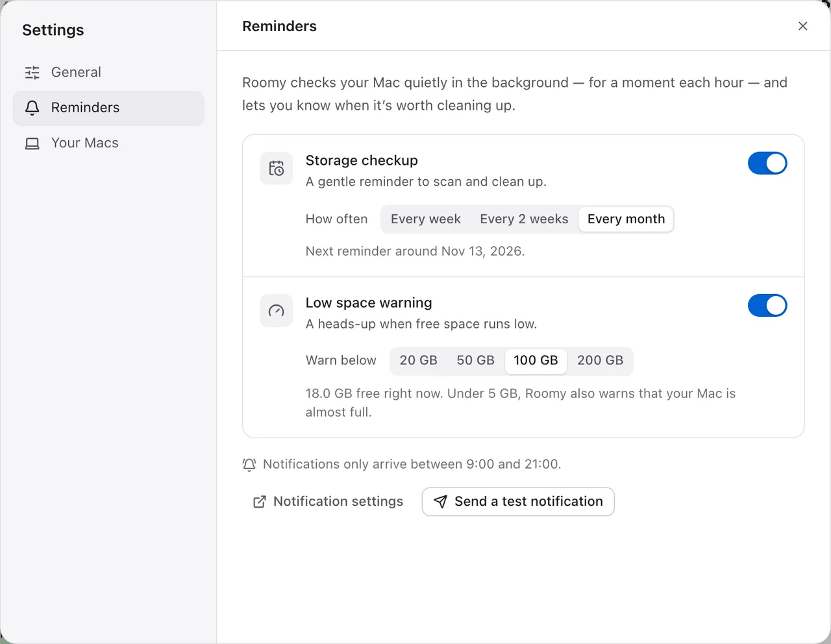Image resolution: width=831 pixels, height=644 pixels.
Task: Click the "Warn below" label
Action: (x=341, y=361)
